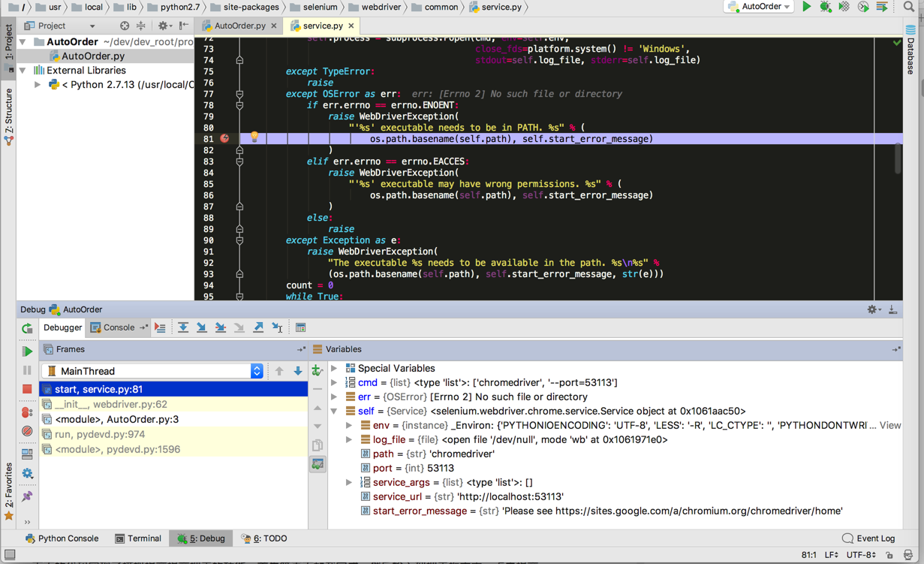Open the Evaluate Expression calculator icon
The width and height of the screenshot is (924, 564).
[x=300, y=327]
